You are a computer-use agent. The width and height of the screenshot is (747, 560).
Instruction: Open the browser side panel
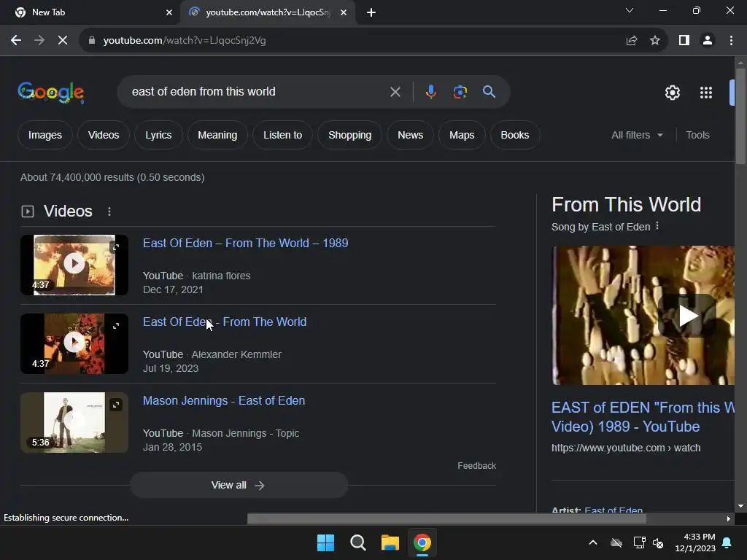coord(684,41)
